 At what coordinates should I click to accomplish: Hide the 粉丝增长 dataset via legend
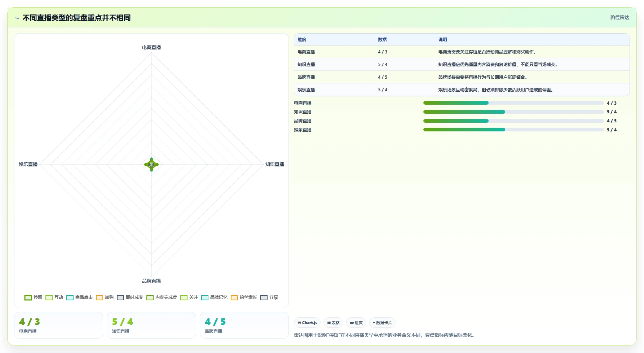pos(244,297)
